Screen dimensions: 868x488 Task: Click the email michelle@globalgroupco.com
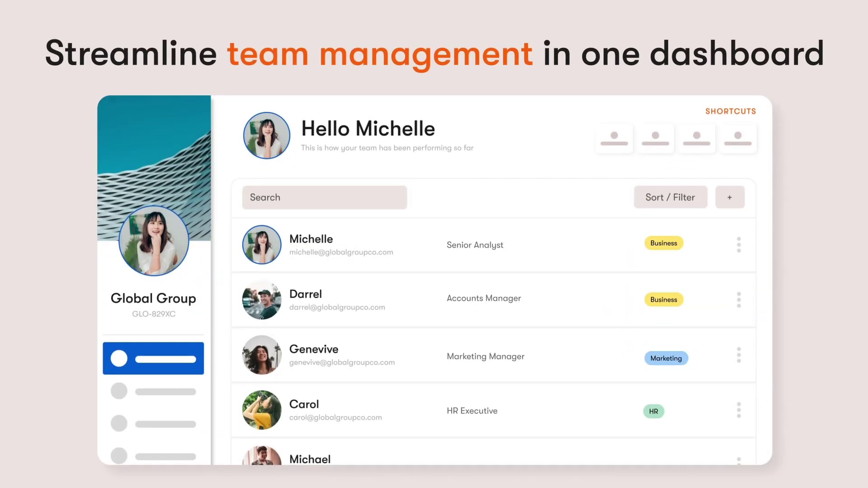pos(341,252)
